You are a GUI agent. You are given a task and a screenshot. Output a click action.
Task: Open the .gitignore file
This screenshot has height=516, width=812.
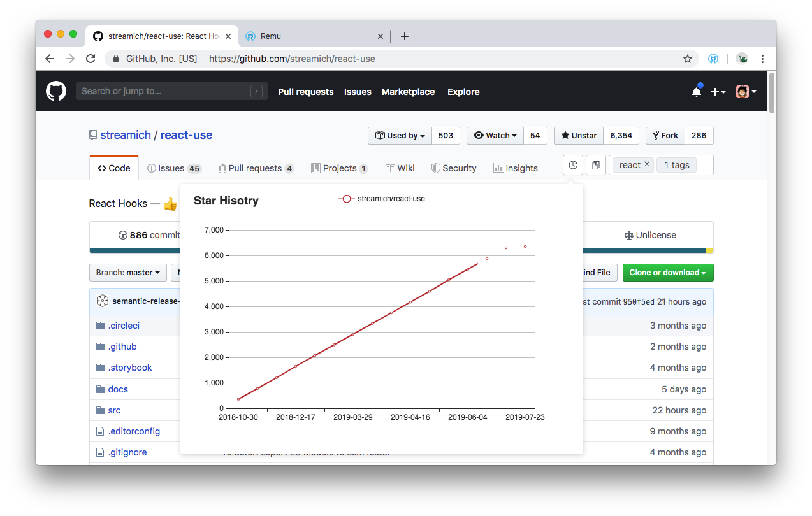[127, 452]
